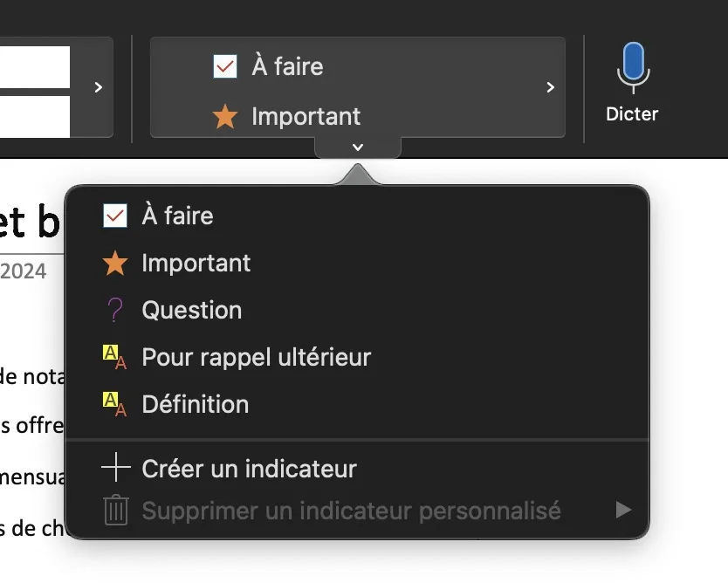Click the highlight icon beside Définition
Image resolution: width=728 pixels, height=583 pixels.
(115, 405)
